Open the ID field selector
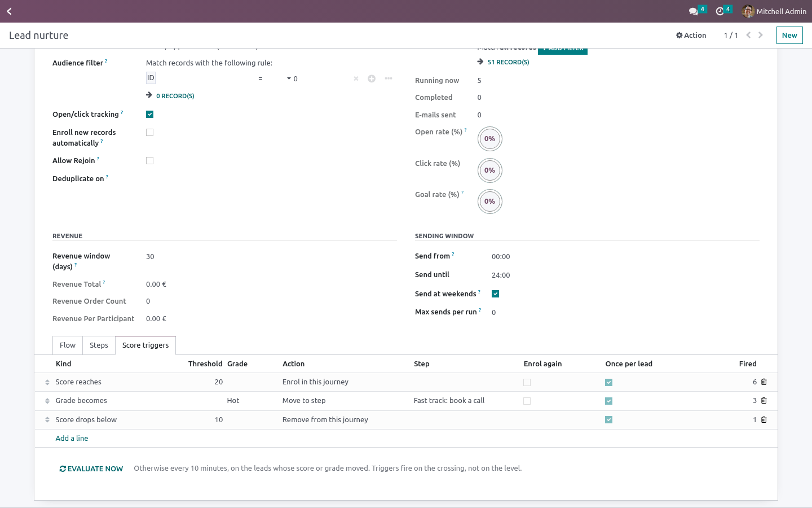This screenshot has height=508, width=812. pos(151,78)
